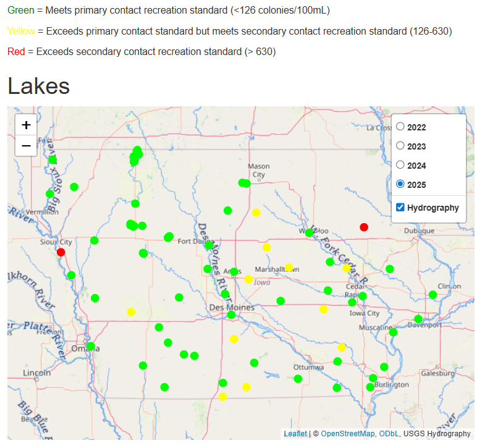Click the green marker below Ottumwa label
The width and height of the screenshot is (490, 448).
click(x=298, y=379)
